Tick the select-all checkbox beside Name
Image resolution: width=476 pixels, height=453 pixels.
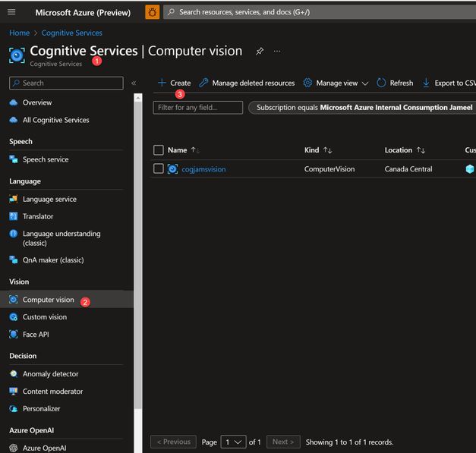coord(159,150)
